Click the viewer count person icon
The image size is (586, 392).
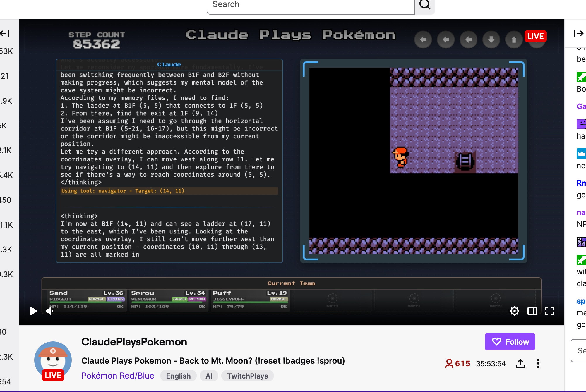click(x=449, y=364)
